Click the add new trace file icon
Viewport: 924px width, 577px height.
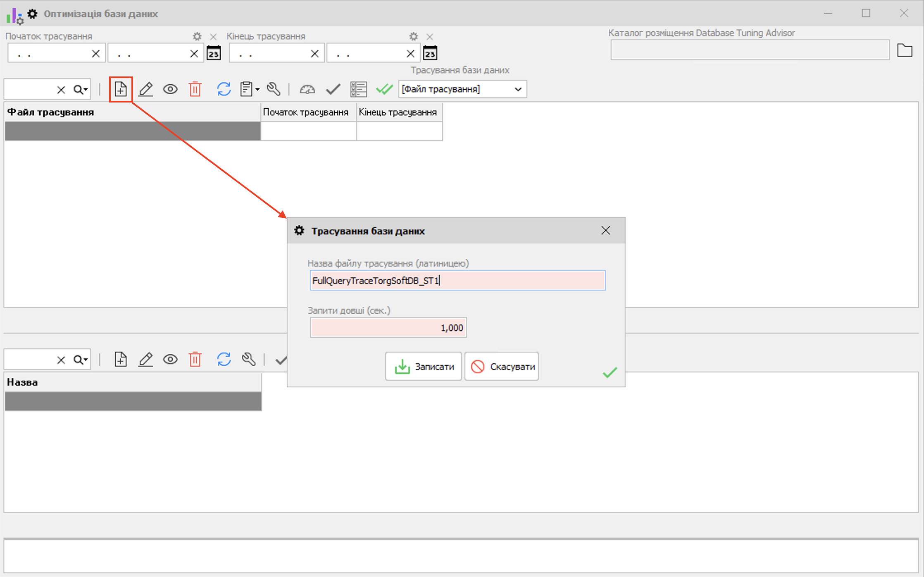(x=121, y=89)
